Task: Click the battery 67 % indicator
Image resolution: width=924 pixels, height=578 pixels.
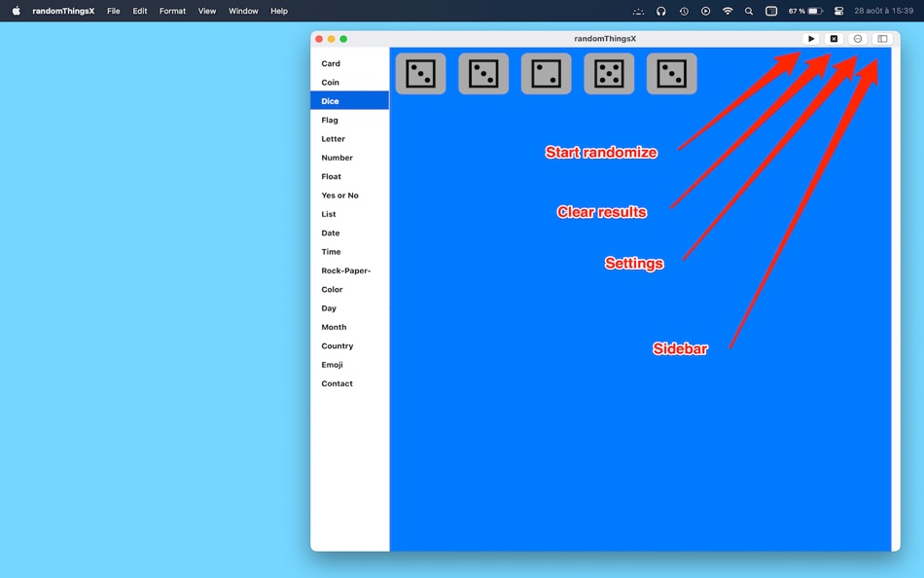Action: (x=805, y=11)
